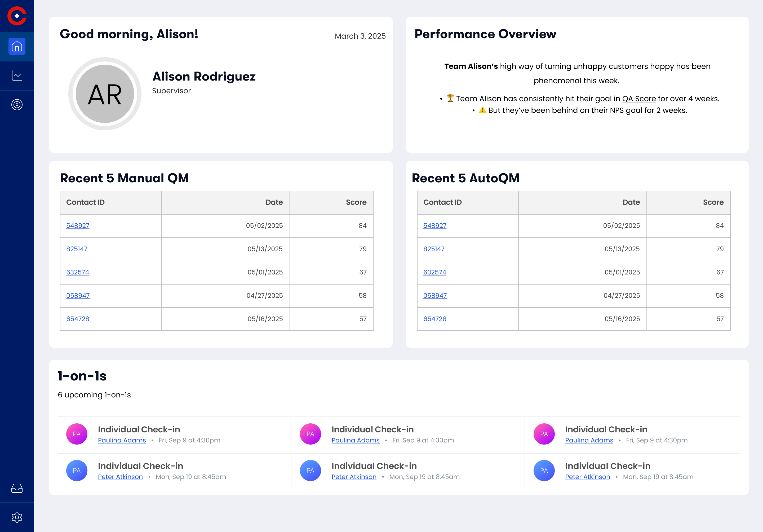
Task: Open the settings gear icon
Action: click(x=17, y=517)
